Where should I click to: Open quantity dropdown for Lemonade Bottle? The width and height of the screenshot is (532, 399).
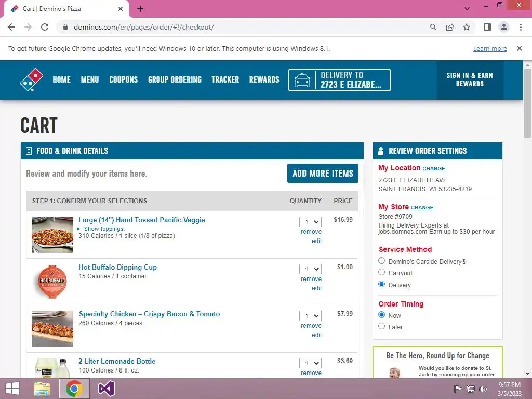coord(311,363)
